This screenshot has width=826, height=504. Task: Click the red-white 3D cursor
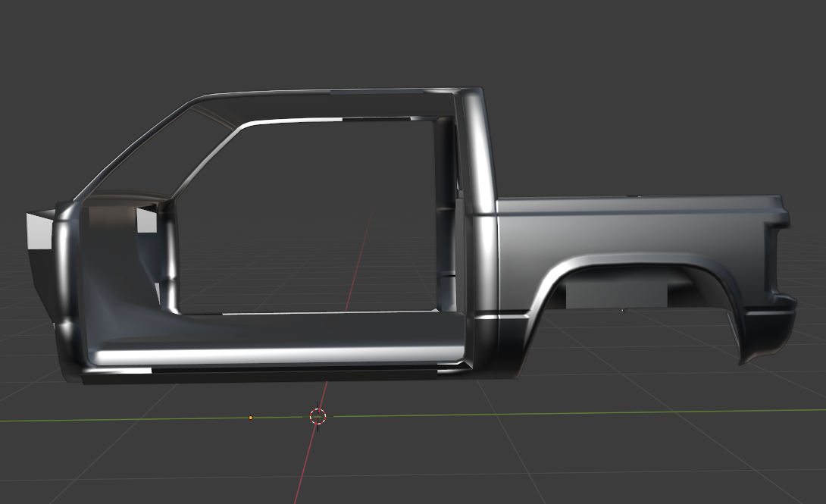tap(318, 417)
